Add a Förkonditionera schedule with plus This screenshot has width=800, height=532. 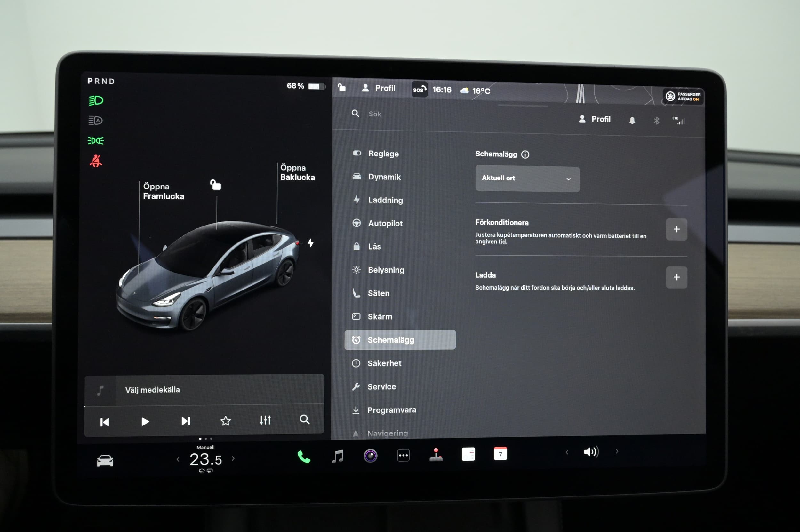[x=676, y=229]
